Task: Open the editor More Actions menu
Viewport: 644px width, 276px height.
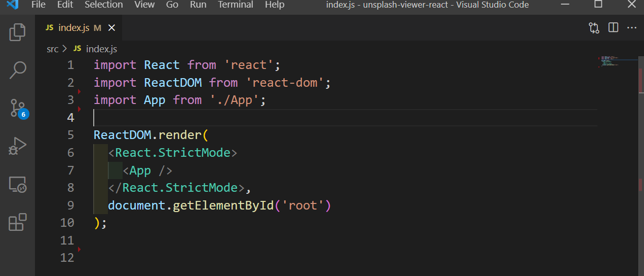Action: (x=632, y=28)
